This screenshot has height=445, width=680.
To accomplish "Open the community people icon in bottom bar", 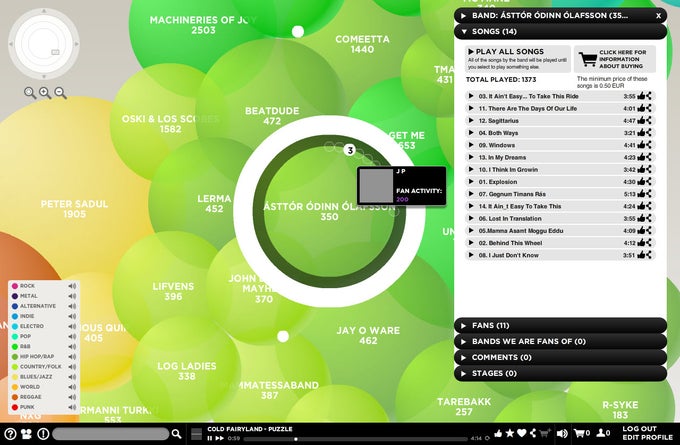I will coord(26,433).
